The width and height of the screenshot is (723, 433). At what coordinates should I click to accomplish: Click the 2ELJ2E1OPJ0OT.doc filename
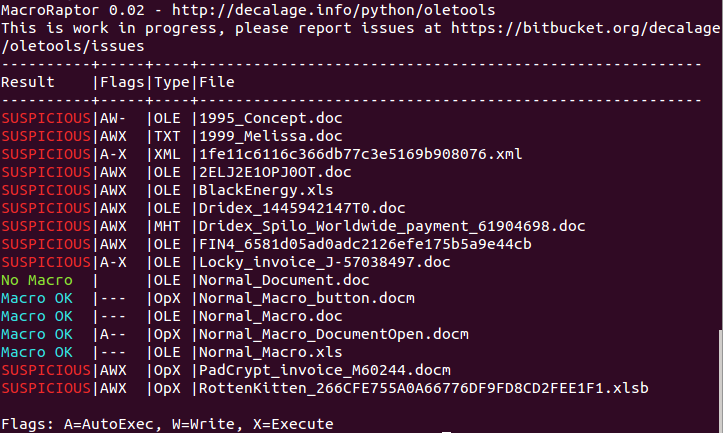coord(275,172)
